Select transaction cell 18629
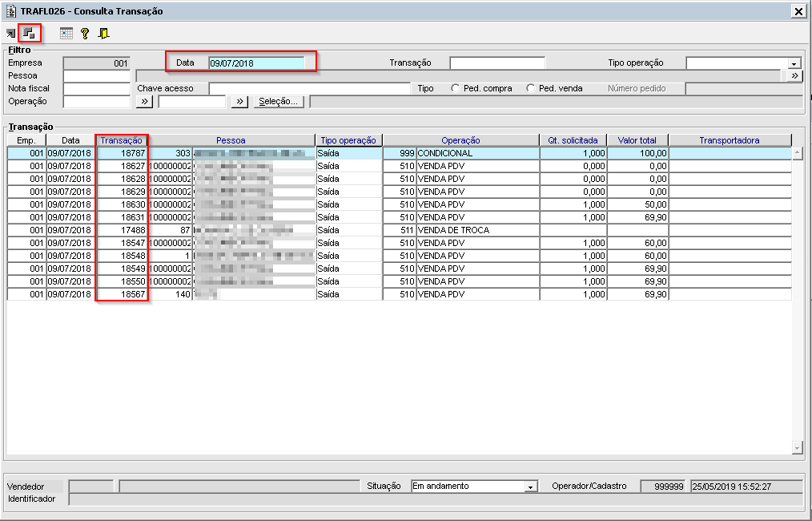The width and height of the screenshot is (812, 521). (x=122, y=192)
